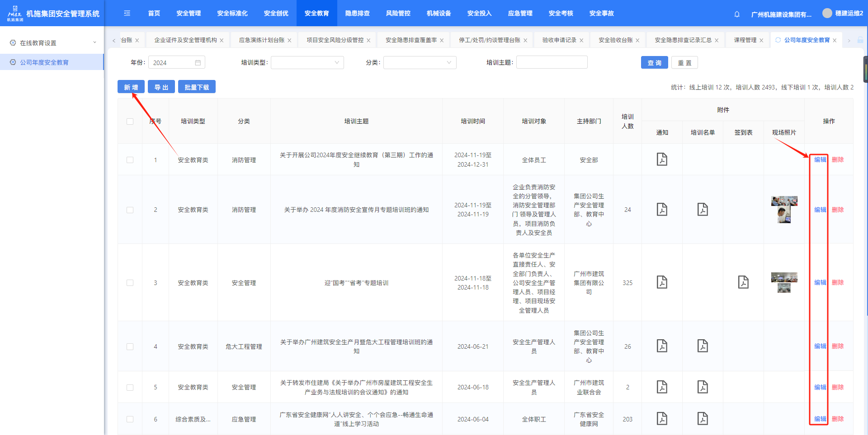Viewport: 868px width, 435px height.
Task: Toggle the hamburger menu collapse icon
Action: (127, 14)
